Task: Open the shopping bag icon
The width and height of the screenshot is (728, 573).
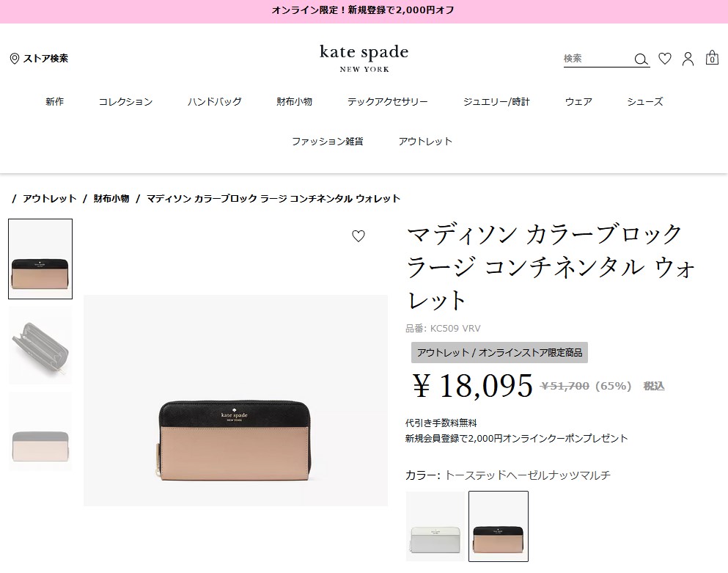Action: tap(712, 58)
